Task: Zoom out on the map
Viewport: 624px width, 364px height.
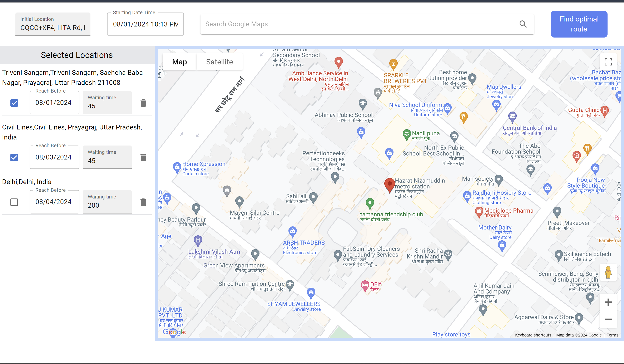Action: click(x=608, y=319)
